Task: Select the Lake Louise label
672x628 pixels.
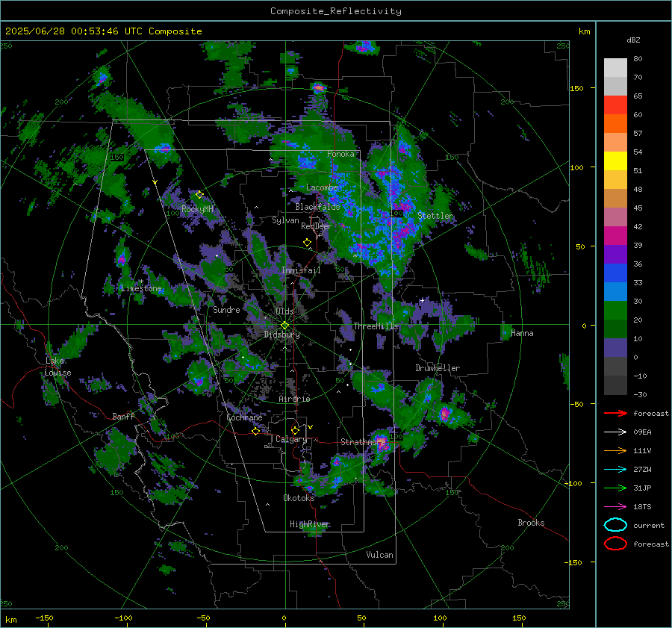Action: click(57, 367)
